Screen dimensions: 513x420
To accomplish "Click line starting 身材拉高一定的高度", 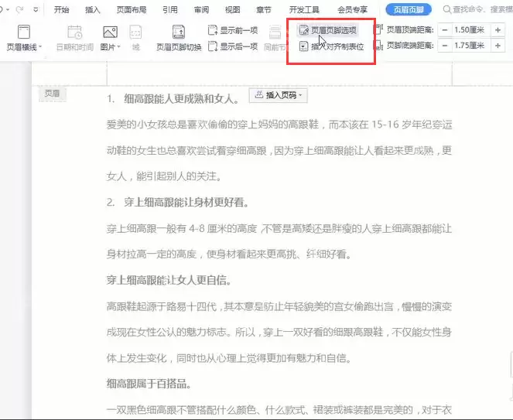I will tap(229, 254).
